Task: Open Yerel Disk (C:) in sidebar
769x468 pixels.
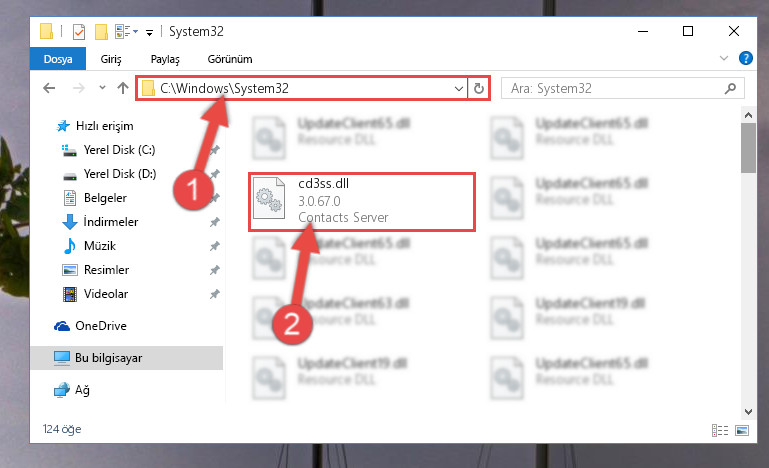Action: pyautogui.click(x=119, y=150)
